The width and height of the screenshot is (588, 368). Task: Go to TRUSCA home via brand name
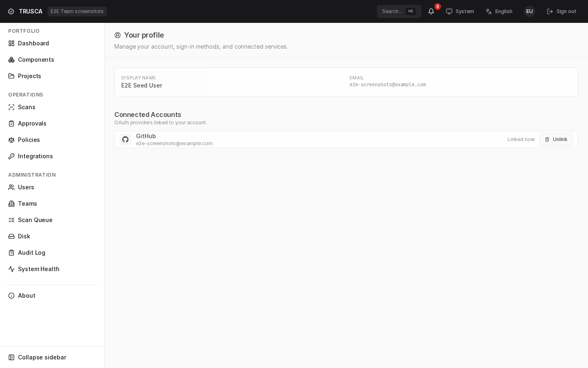tap(31, 11)
